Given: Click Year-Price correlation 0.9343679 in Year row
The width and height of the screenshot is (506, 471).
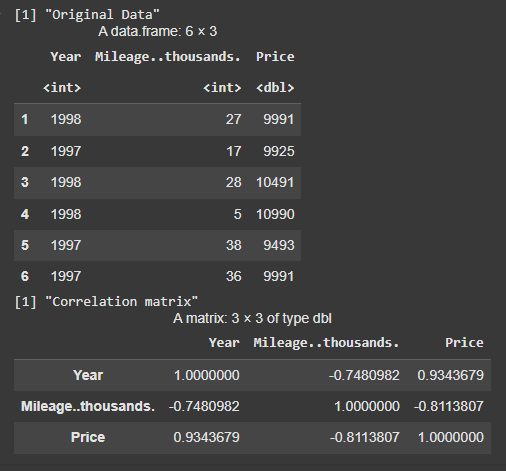Looking at the screenshot, I should pyautogui.click(x=450, y=375).
